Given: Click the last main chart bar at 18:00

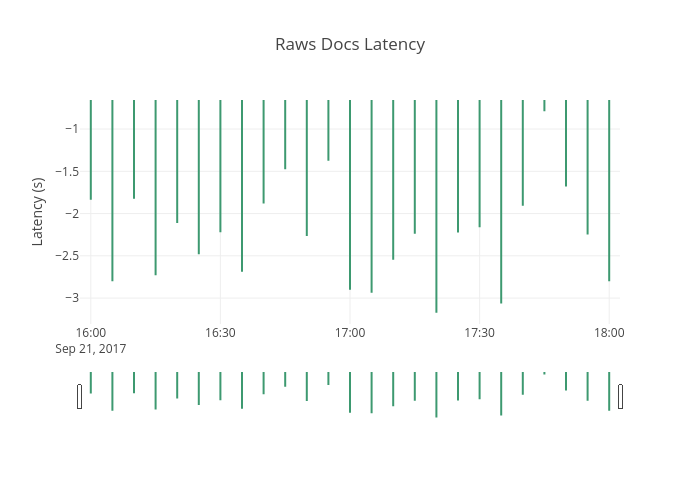Looking at the screenshot, I should click(x=609, y=190).
